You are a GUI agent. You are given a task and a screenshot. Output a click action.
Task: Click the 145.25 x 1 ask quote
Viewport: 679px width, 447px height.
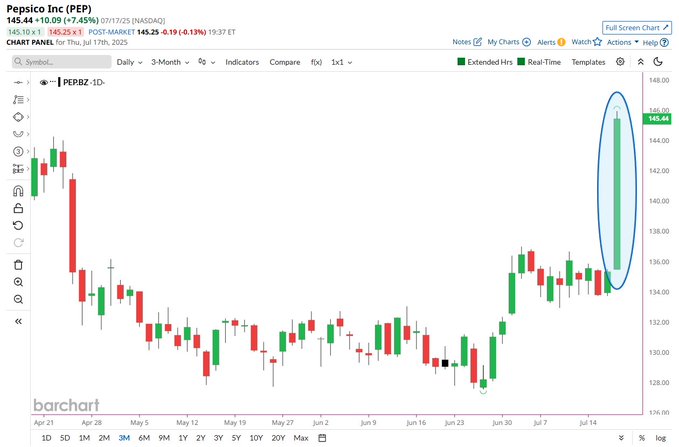tap(65, 32)
